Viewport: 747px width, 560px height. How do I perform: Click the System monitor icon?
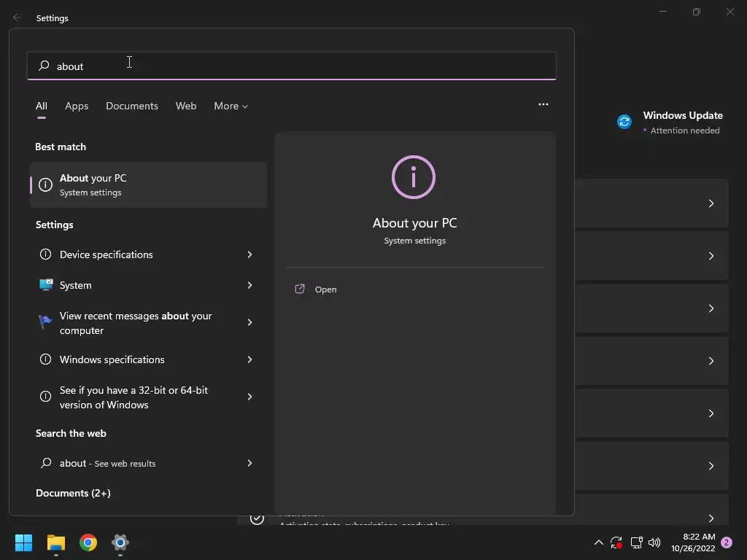click(46, 285)
